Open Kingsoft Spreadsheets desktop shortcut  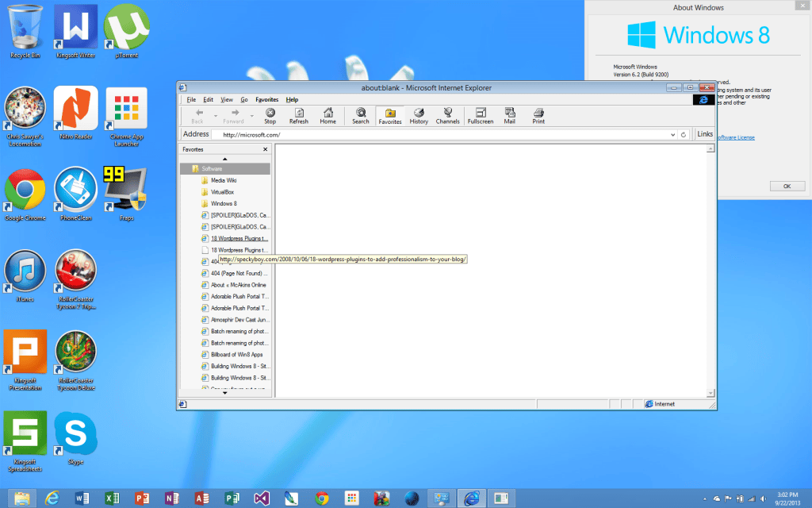(x=25, y=441)
